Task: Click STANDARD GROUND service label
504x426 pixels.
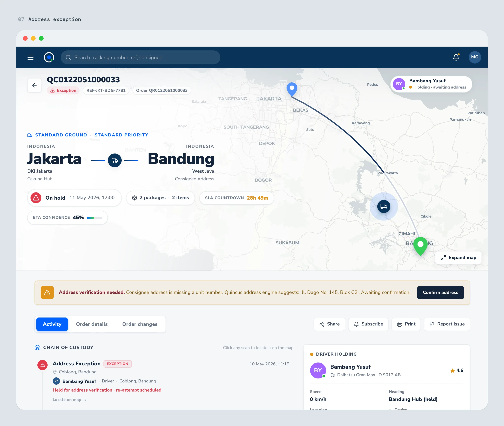Action: [61, 135]
